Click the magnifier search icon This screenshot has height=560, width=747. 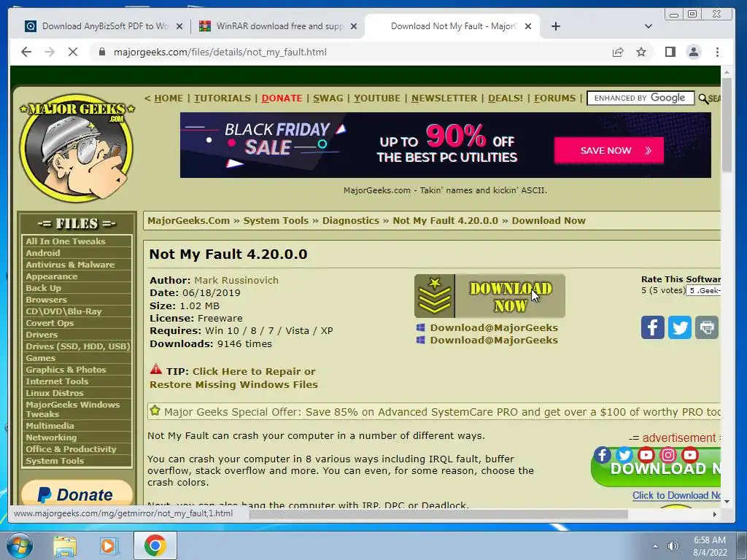tap(703, 98)
